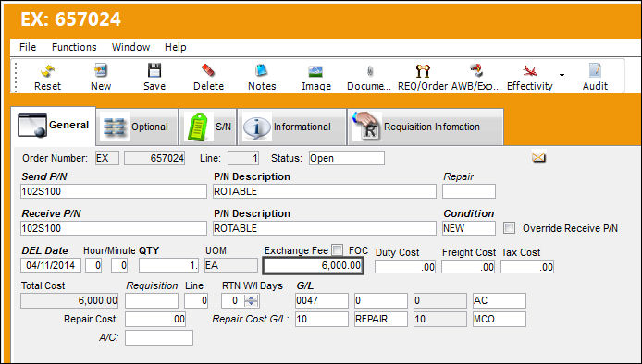Image resolution: width=642 pixels, height=364 pixels.
Task: Switch to the Optional tab
Action: point(138,127)
